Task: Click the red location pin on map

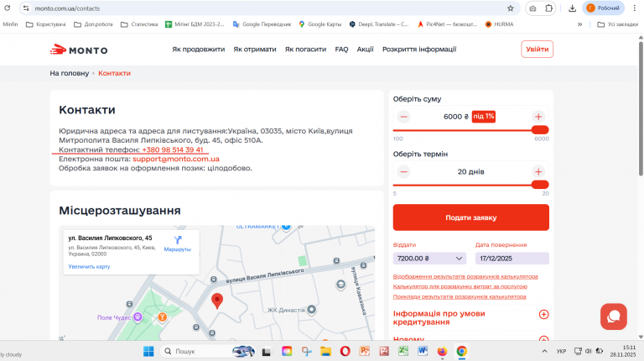Action: tap(217, 301)
